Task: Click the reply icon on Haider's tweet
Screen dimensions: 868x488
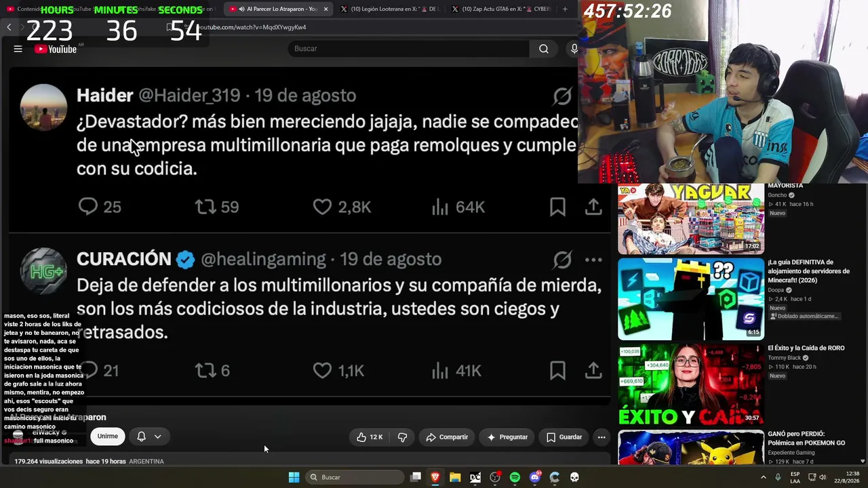Action: [88, 206]
